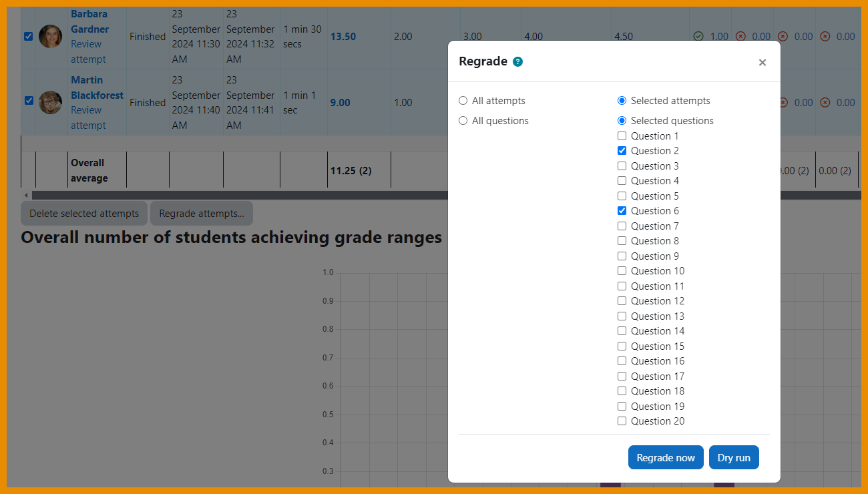Open Barbara Gardner's review attempt
This screenshot has width=868, height=494.
(89, 51)
